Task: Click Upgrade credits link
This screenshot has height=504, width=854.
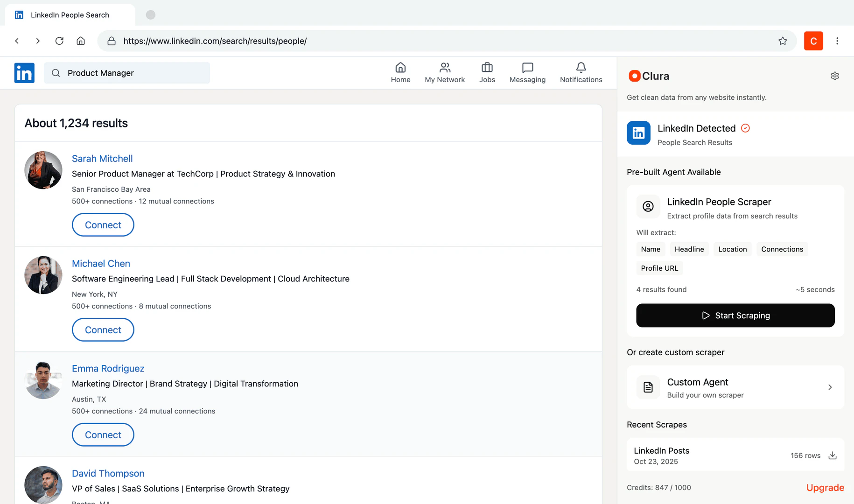Action: click(x=825, y=488)
